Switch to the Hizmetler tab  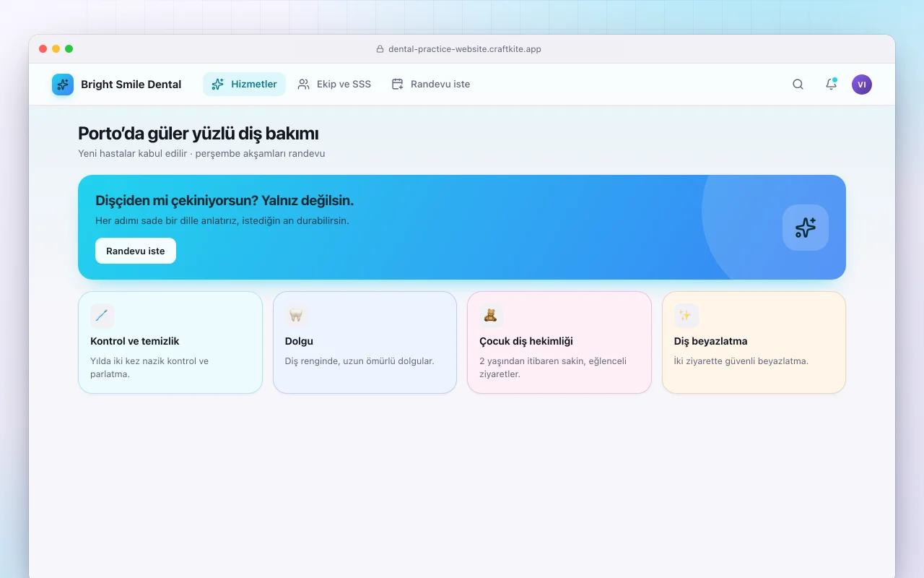(244, 85)
